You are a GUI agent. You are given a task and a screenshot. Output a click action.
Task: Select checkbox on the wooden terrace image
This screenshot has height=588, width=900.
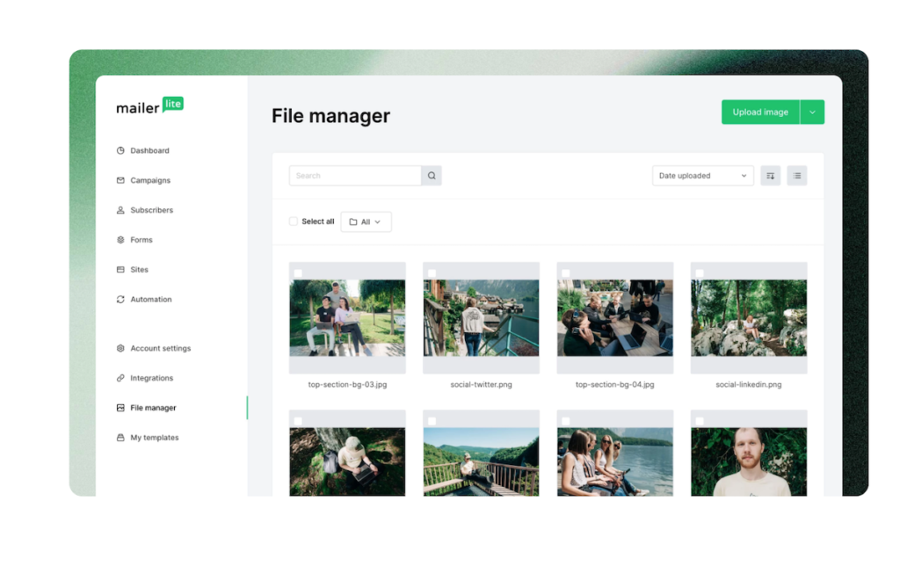[432, 421]
